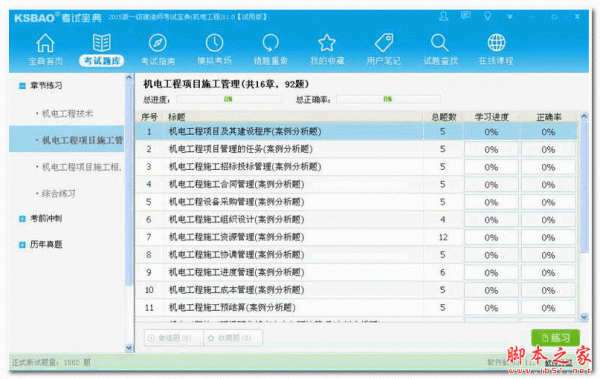Viewport: 600px width, 379px height.
Task: Click the chapter table scrollbar thumb
Action: (x=584, y=186)
